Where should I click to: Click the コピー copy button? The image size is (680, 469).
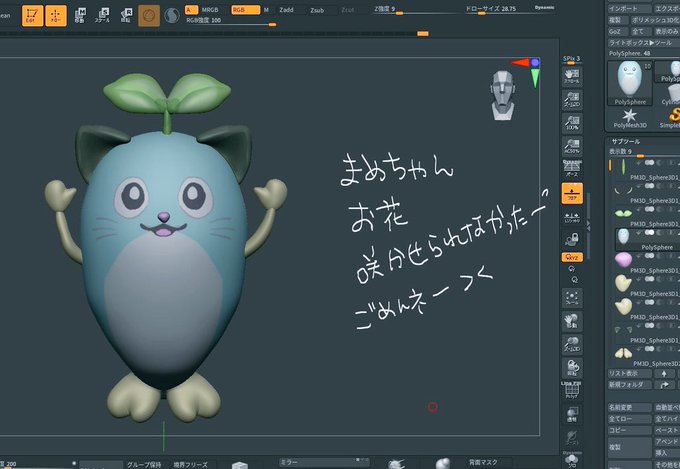(629, 430)
